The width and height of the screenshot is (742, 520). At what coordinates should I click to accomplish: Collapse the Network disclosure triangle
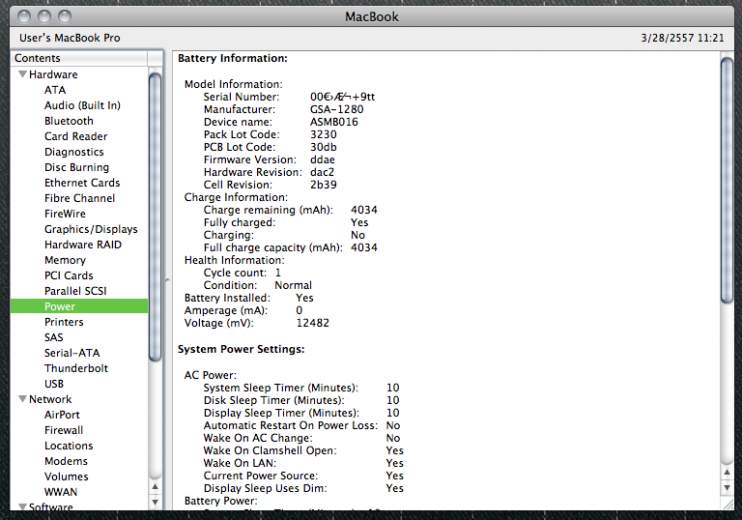(x=22, y=399)
